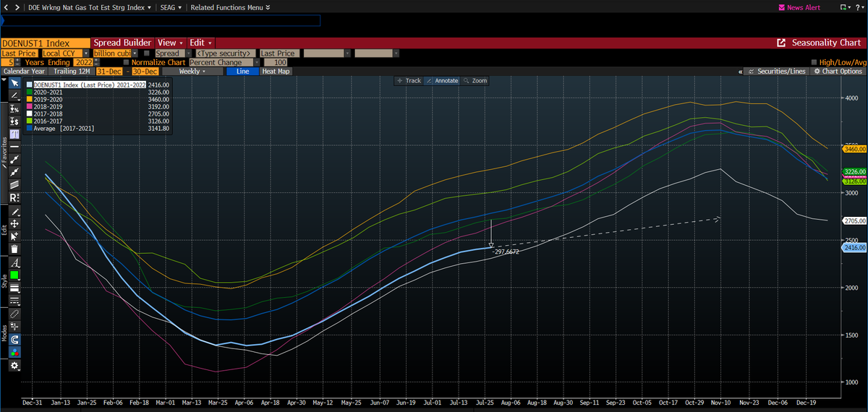Select the eraser mode tool
Screen dimensions: 868x412
pyautogui.click(x=14, y=314)
